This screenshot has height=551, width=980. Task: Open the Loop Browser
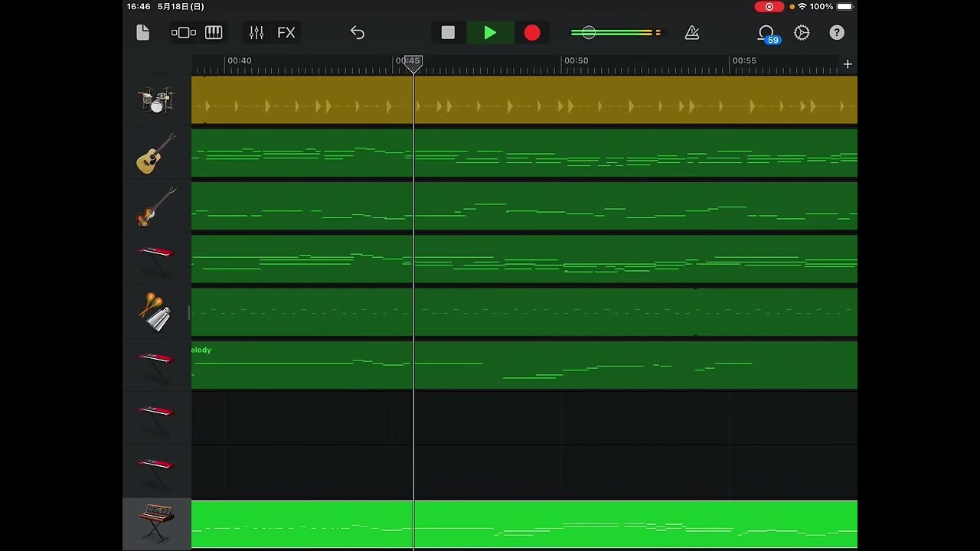pyautogui.click(x=766, y=33)
